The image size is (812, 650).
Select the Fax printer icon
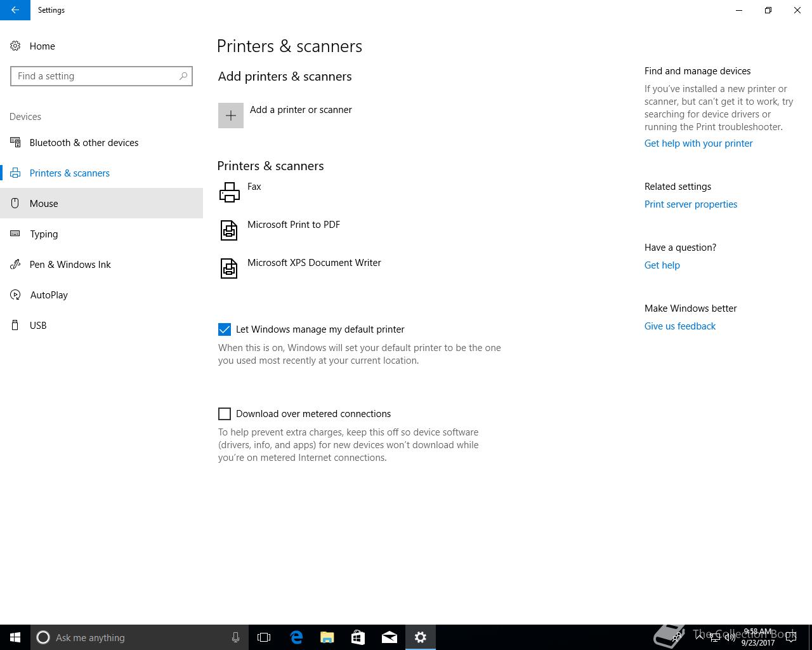[x=229, y=192]
